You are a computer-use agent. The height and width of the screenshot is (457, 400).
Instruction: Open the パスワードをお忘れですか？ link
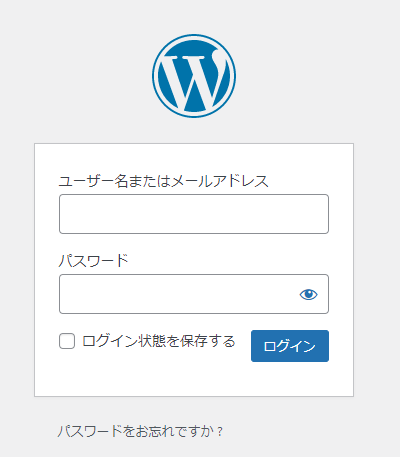pos(140,431)
